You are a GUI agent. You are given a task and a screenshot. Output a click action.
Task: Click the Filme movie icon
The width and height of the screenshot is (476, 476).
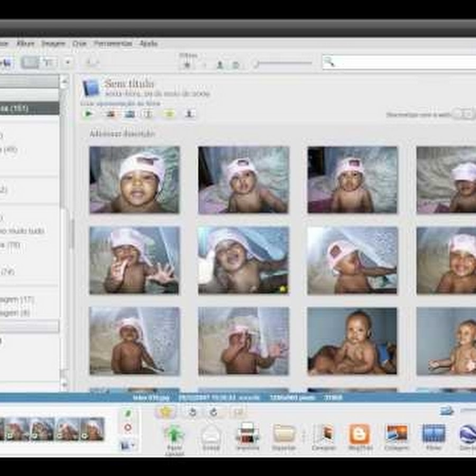tap(434, 434)
